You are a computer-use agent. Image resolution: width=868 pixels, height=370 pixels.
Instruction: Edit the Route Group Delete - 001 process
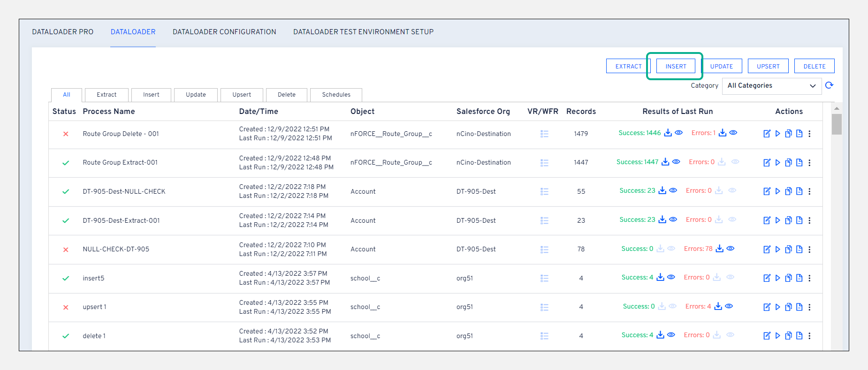[767, 134]
